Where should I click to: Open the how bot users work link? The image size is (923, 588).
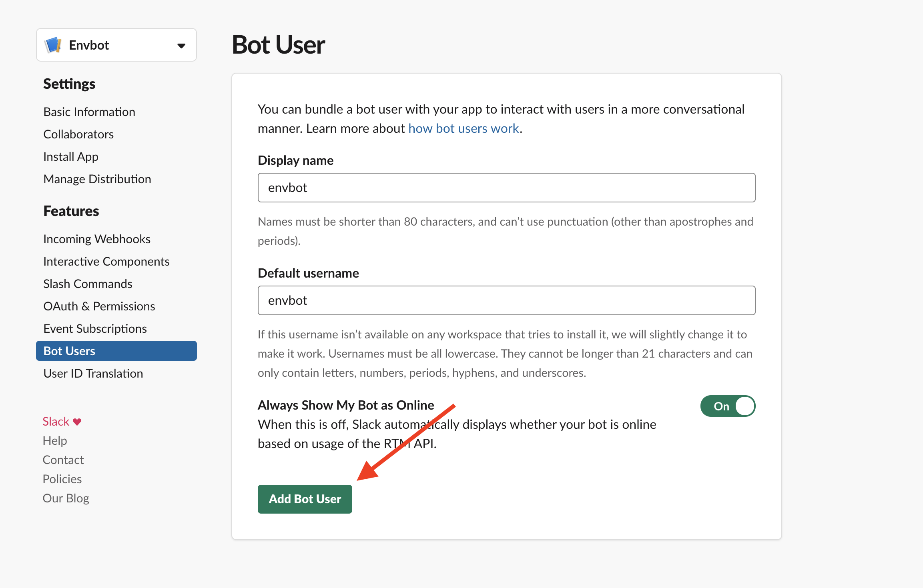point(463,128)
